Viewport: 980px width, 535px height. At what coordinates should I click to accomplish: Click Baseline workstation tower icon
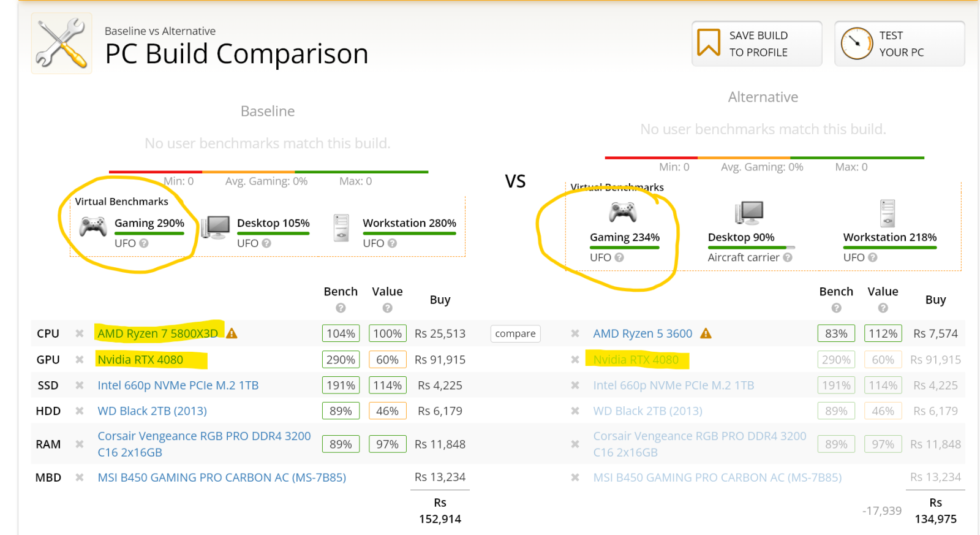click(341, 227)
